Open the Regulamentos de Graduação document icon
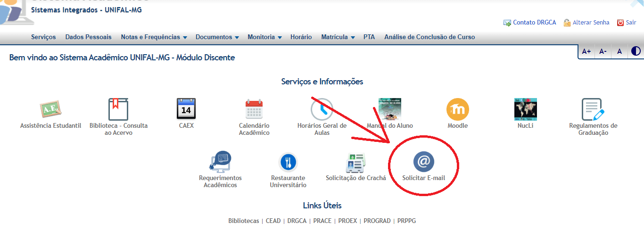The width and height of the screenshot is (644, 239). [593, 110]
